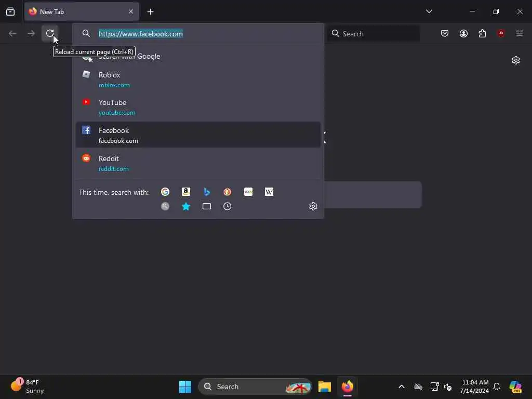The width and height of the screenshot is (532, 399).
Task: Search this time with Wikipedia icon
Action: point(269,192)
